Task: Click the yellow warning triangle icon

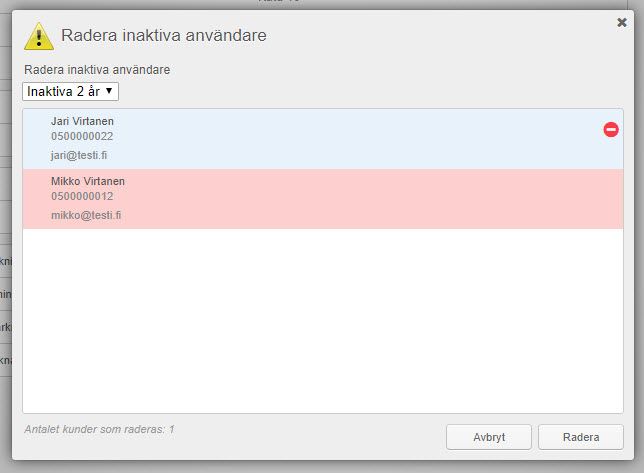Action: (x=39, y=37)
